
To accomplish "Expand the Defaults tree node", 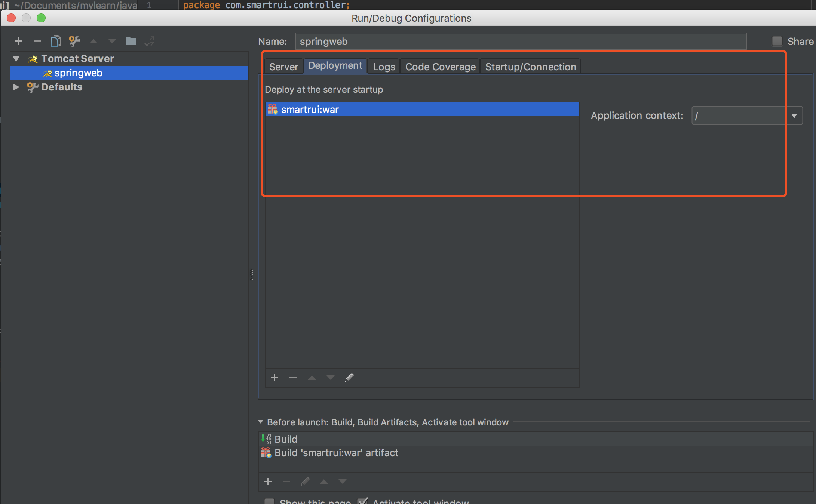I will 16,87.
